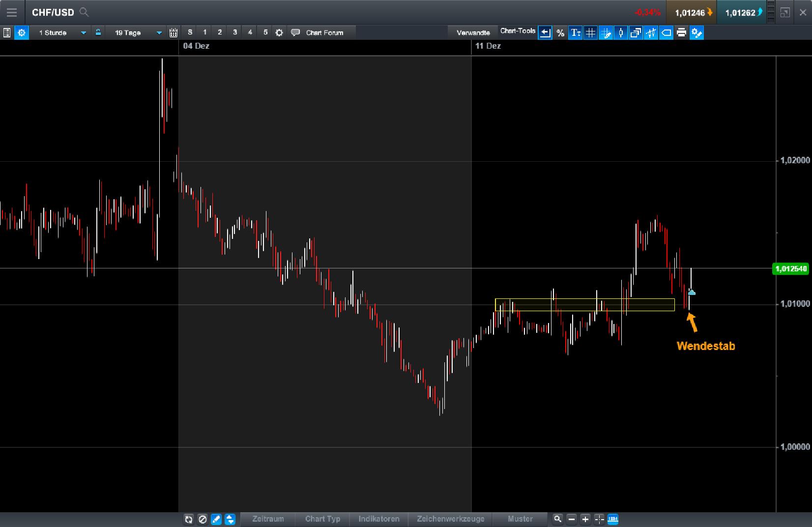Click the Chart Forum speech bubble icon
Image resolution: width=812 pixels, height=527 pixels.
click(x=295, y=32)
